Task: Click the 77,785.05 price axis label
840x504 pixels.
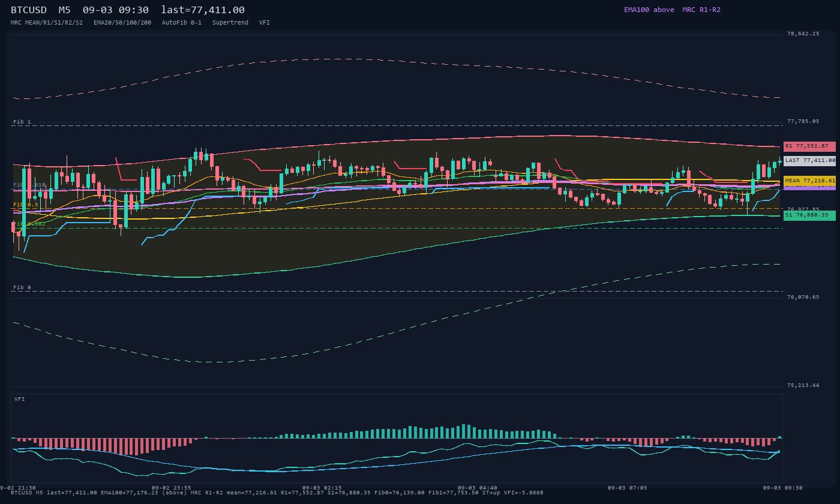Action: [x=803, y=121]
